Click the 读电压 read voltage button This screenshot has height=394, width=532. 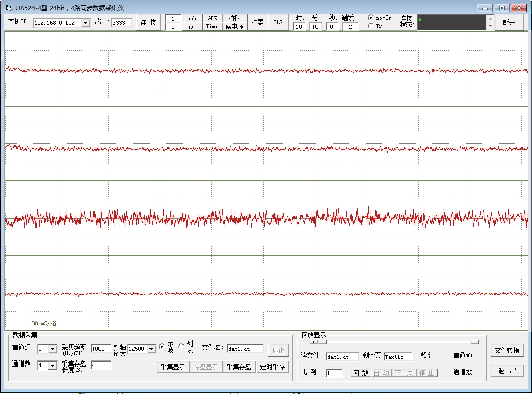[x=235, y=26]
